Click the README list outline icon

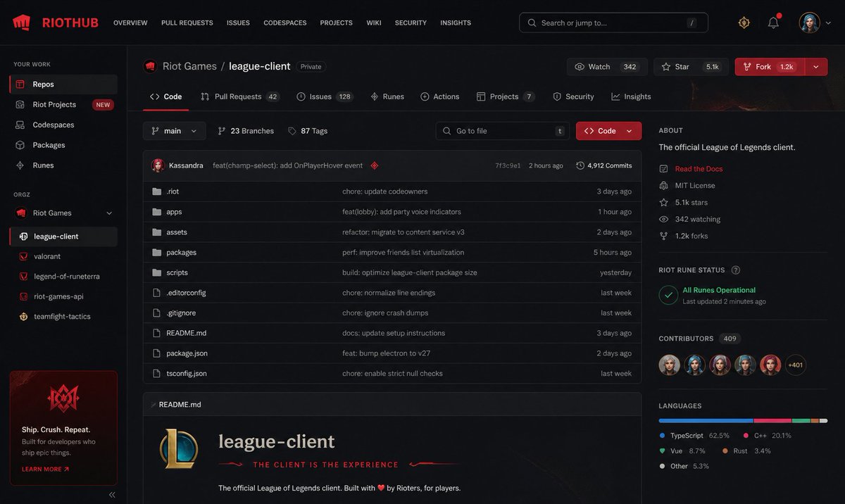click(x=154, y=405)
